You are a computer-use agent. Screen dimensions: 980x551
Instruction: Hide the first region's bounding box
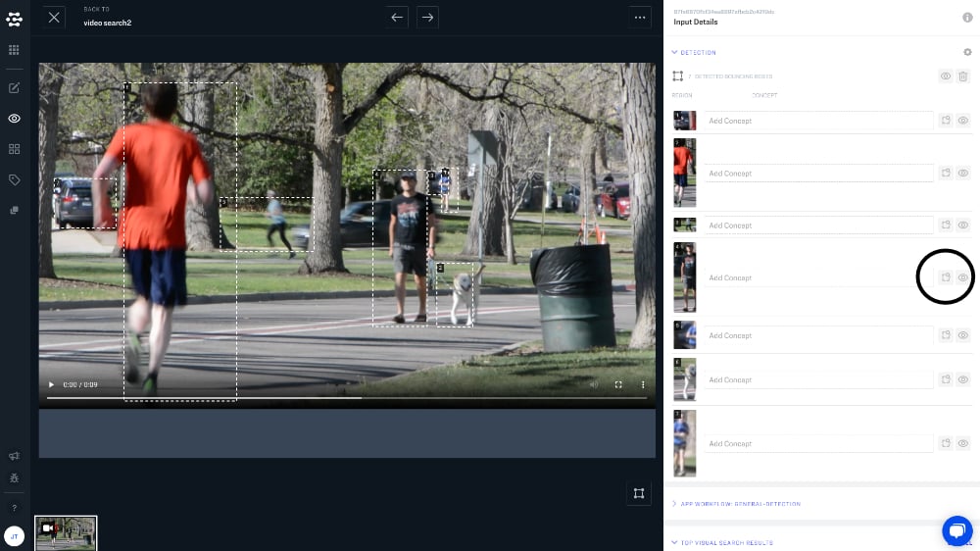click(x=963, y=121)
